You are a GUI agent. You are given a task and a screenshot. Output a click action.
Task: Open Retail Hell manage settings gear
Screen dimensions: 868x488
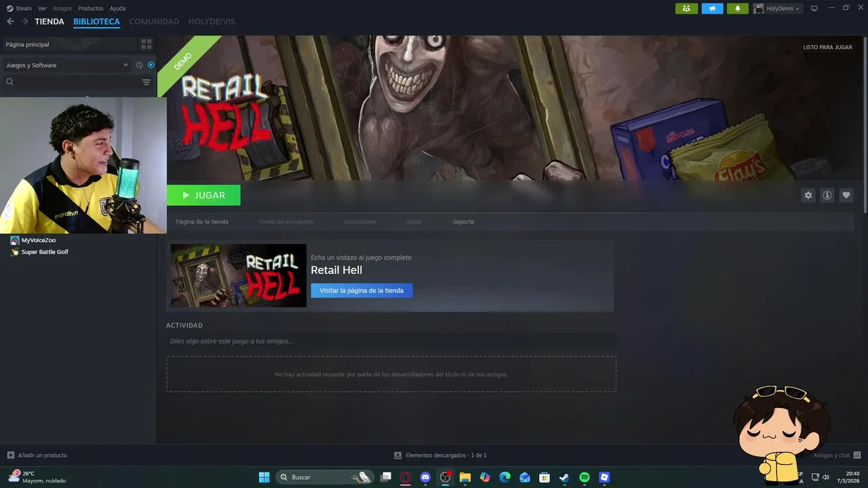[808, 195]
